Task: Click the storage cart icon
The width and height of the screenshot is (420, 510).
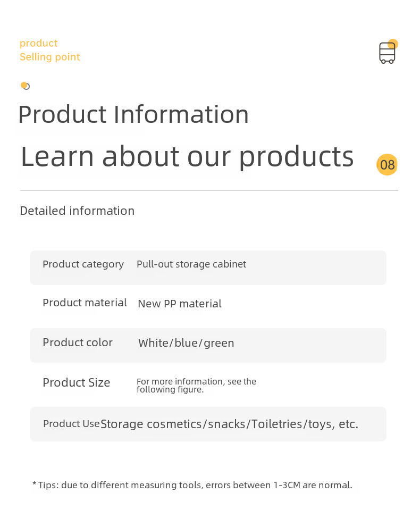Action: [387, 53]
